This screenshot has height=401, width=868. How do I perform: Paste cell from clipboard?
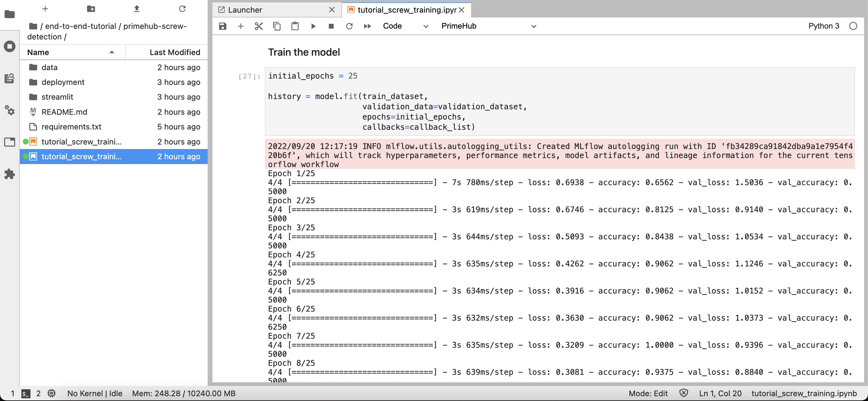coord(295,26)
